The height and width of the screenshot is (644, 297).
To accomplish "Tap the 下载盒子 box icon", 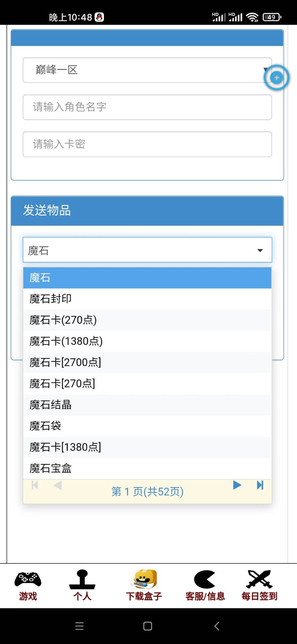I will 144,579.
